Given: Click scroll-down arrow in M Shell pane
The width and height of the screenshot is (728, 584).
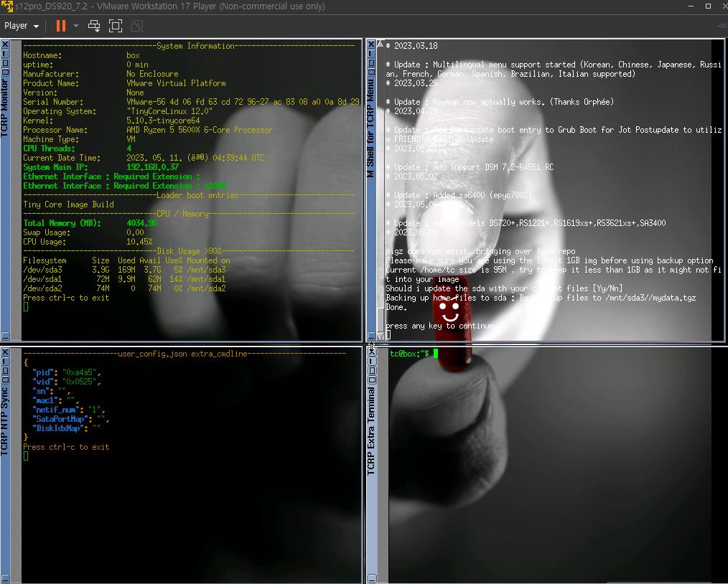Looking at the screenshot, I should pyautogui.click(x=381, y=336).
